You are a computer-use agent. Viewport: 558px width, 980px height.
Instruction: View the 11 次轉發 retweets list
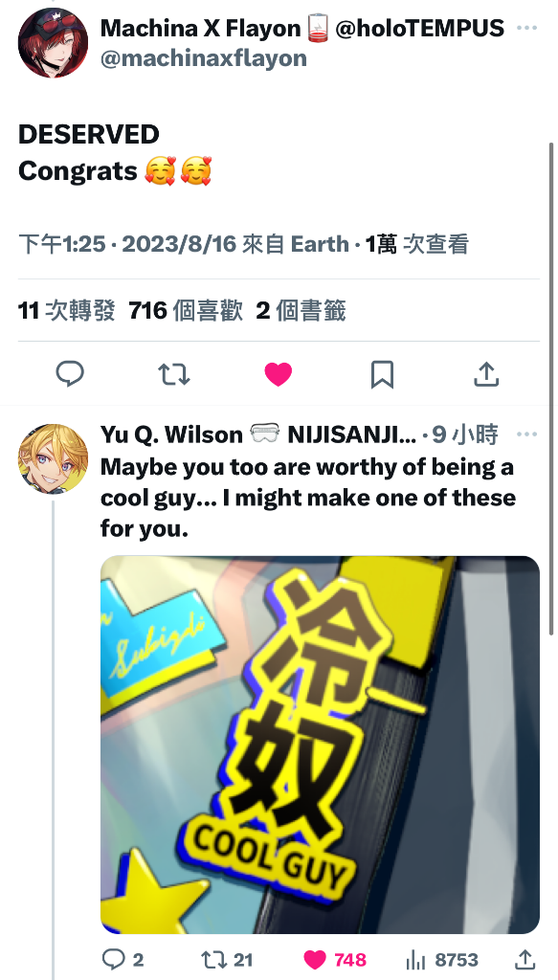[67, 310]
